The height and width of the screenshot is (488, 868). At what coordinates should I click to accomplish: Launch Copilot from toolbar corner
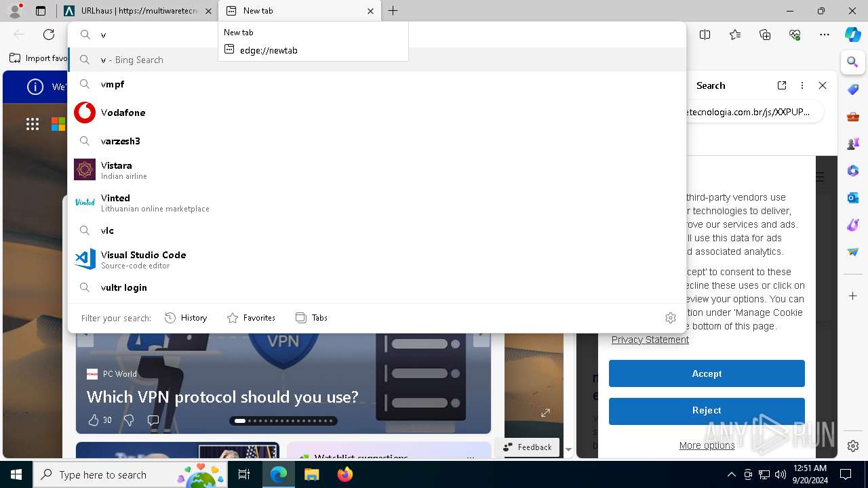[853, 35]
